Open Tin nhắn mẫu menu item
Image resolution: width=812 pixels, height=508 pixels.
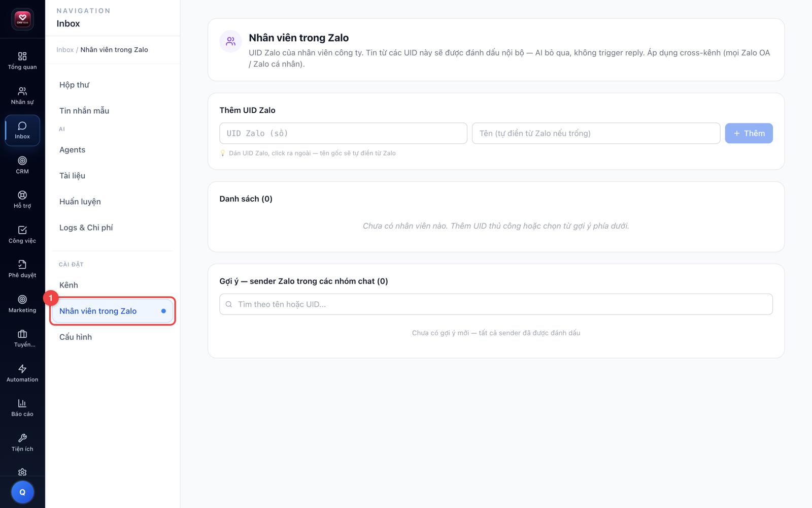click(113, 111)
